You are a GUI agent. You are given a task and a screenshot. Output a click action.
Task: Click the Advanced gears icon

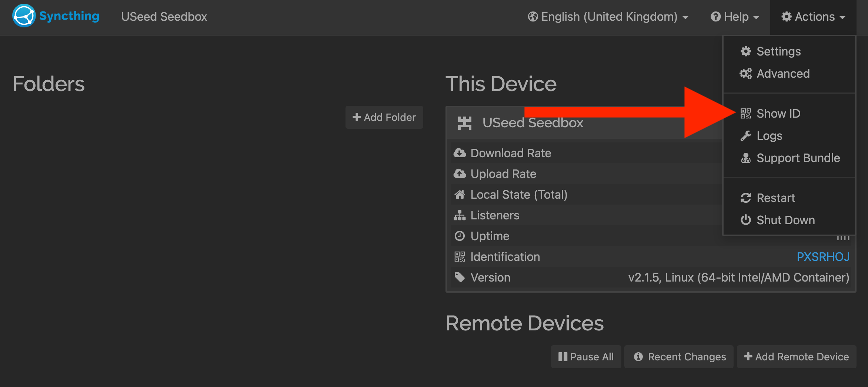point(746,74)
